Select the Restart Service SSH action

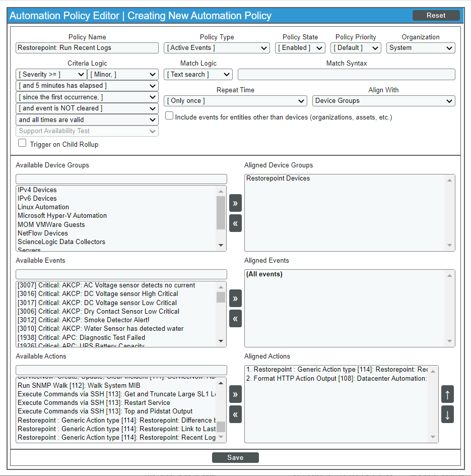(x=94, y=403)
